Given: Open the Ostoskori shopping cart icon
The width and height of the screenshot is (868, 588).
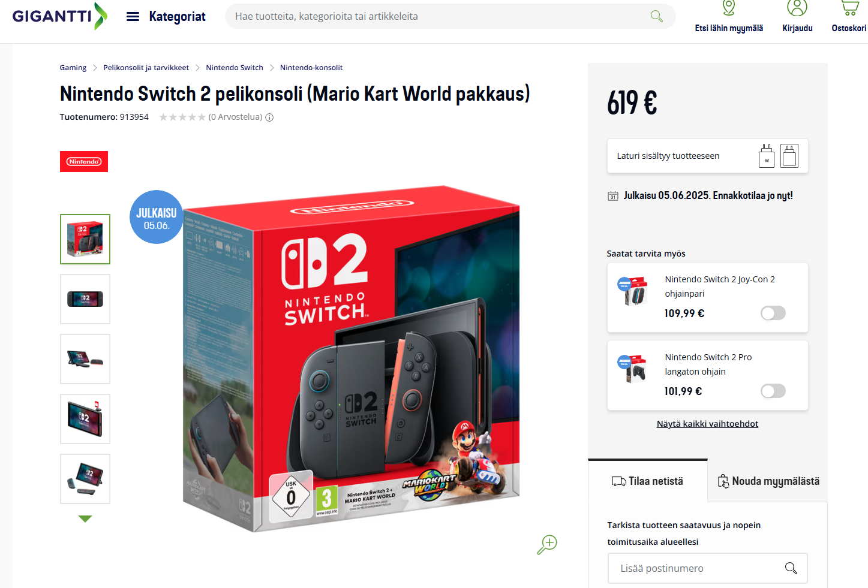Looking at the screenshot, I should 849,7.
